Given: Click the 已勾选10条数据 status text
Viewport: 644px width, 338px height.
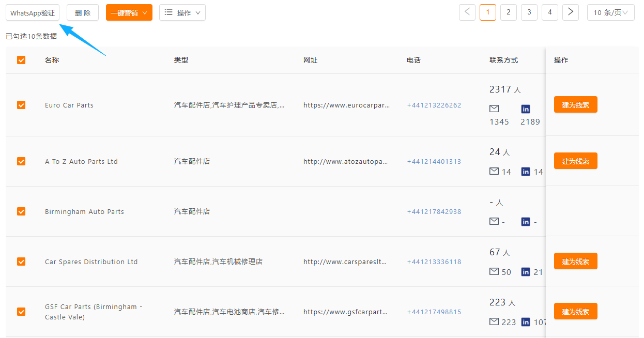Looking at the screenshot, I should (32, 36).
